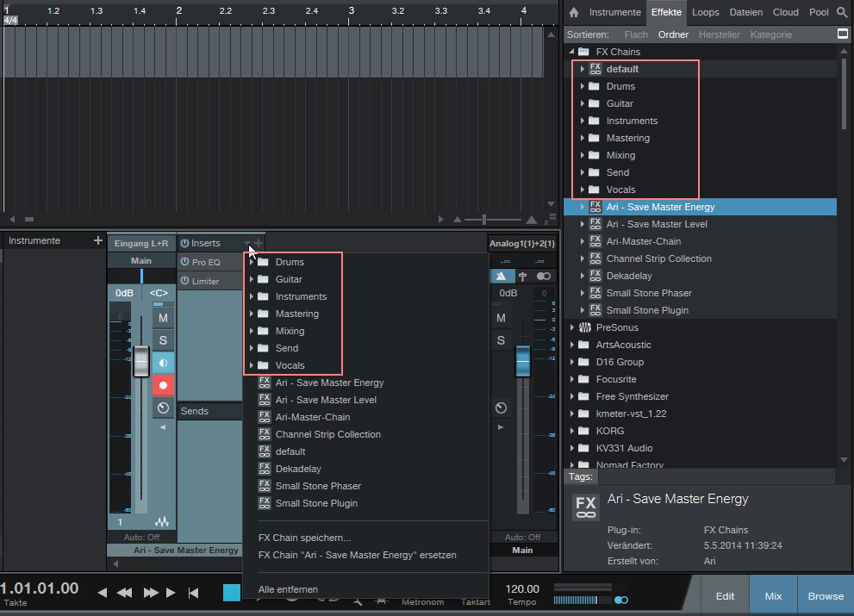Bypass the Limiter insert
Image resolution: width=854 pixels, height=616 pixels.
pos(184,281)
